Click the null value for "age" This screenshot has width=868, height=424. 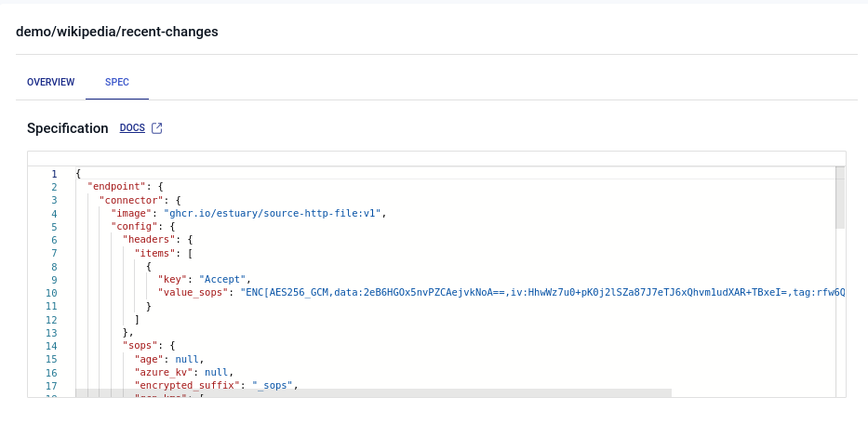(186, 359)
